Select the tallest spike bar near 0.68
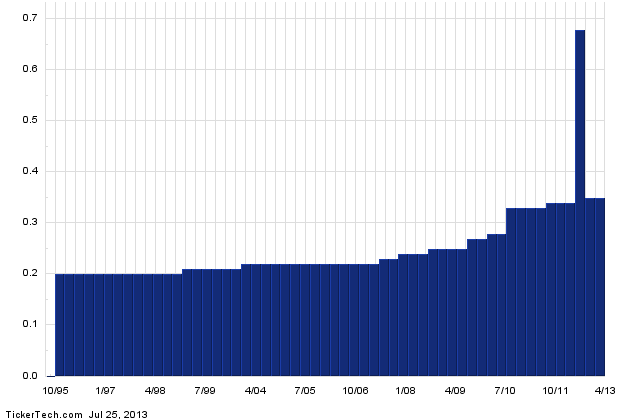 (x=580, y=203)
